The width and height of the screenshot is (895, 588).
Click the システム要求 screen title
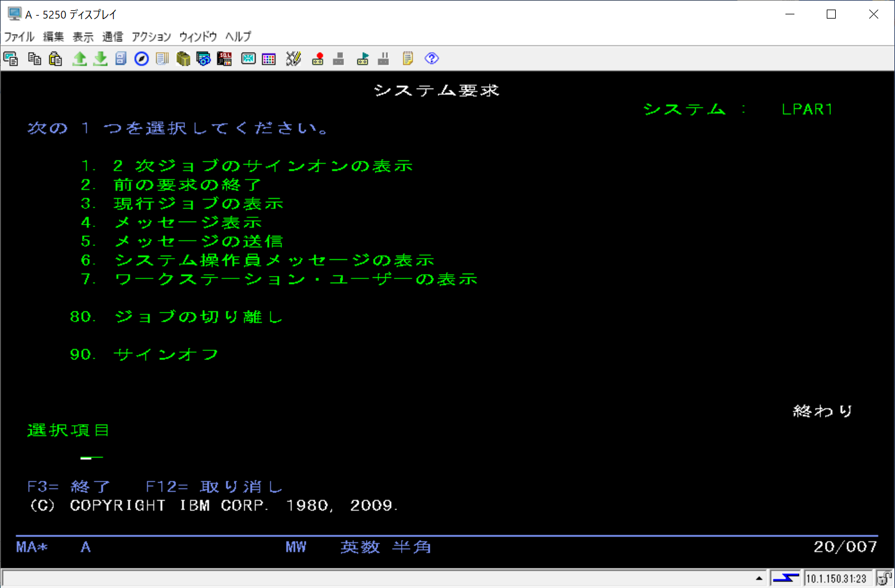(436, 90)
